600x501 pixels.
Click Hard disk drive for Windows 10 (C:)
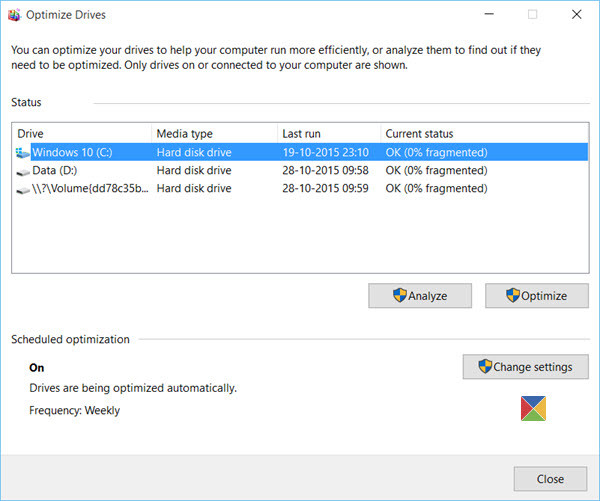coord(194,152)
